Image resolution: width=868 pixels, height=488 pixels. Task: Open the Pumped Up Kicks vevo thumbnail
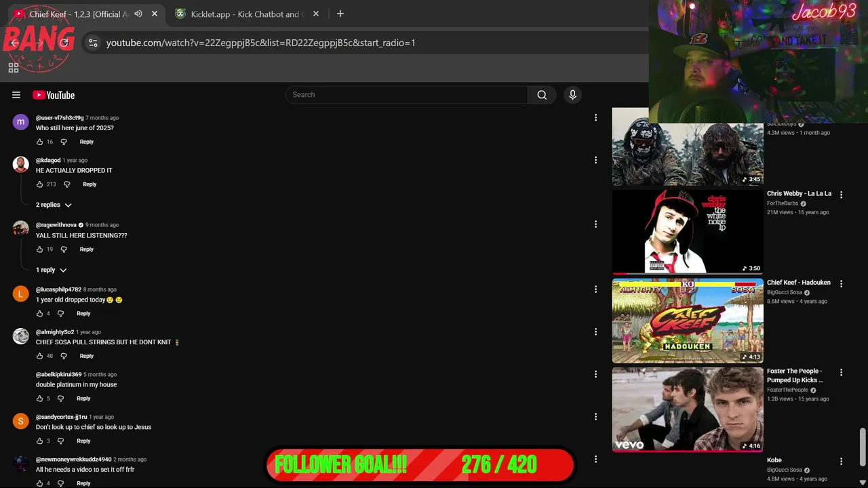coord(688,409)
